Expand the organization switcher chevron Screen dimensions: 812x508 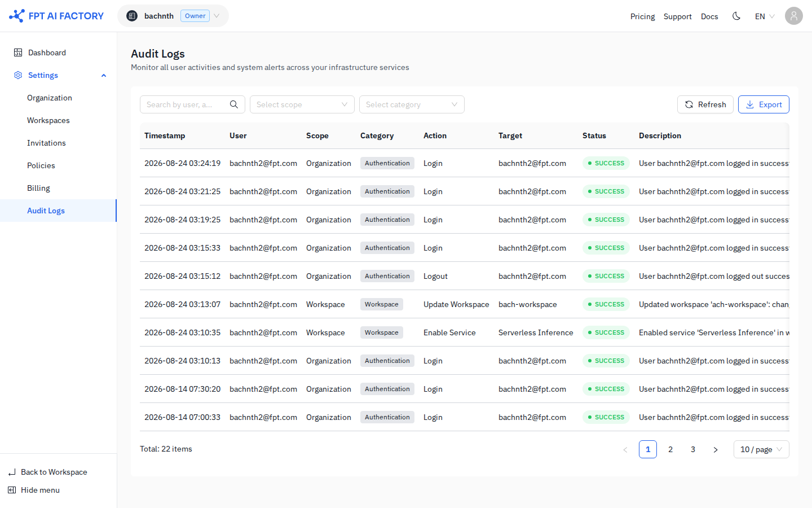(x=217, y=16)
